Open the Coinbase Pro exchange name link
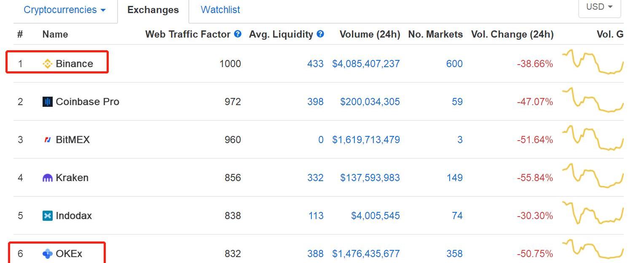 (87, 102)
